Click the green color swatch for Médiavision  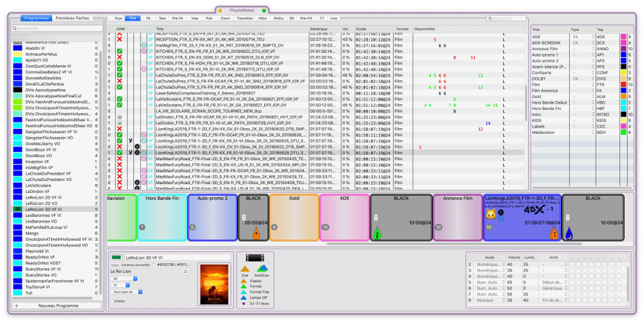[623, 132]
